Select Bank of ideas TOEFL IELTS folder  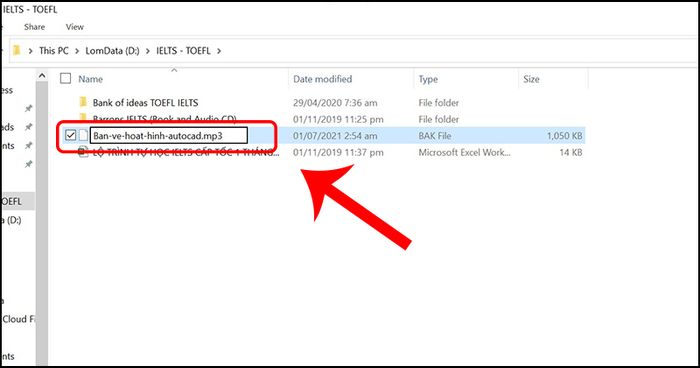(146, 103)
